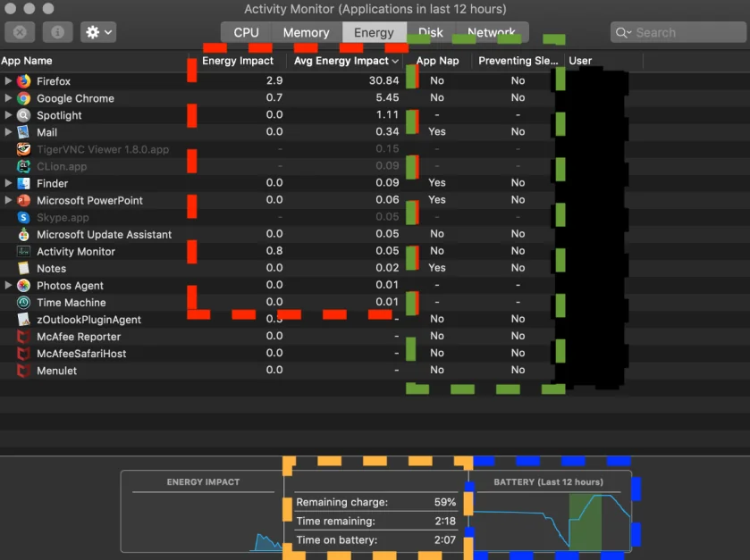Open process info with the inspect icon
Image resolution: width=750 pixels, height=560 pixels.
coord(58,32)
